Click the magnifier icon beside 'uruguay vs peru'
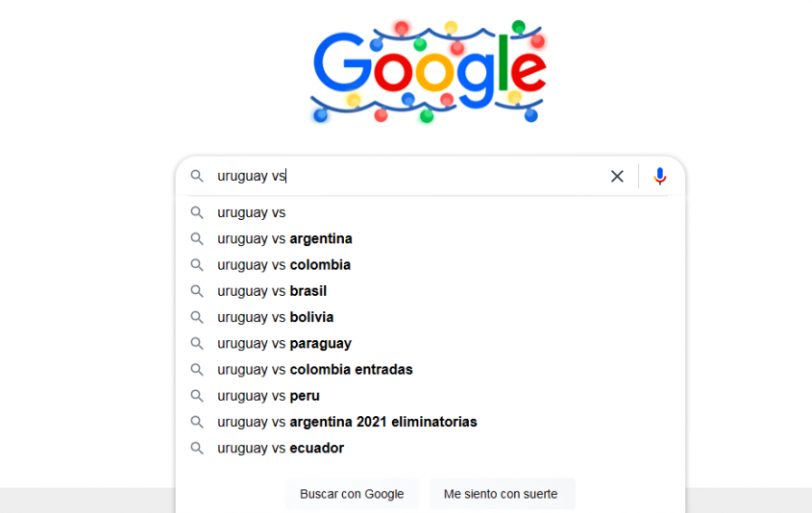This screenshot has height=513, width=812. [197, 396]
